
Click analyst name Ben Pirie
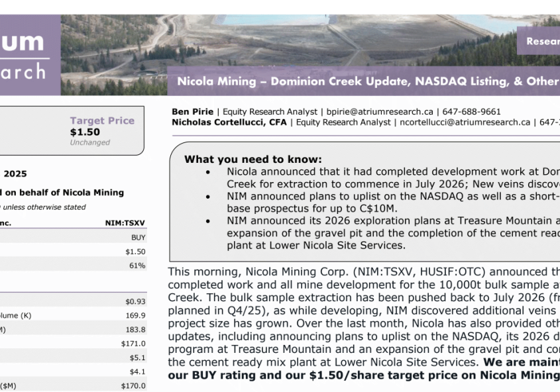(x=192, y=112)
